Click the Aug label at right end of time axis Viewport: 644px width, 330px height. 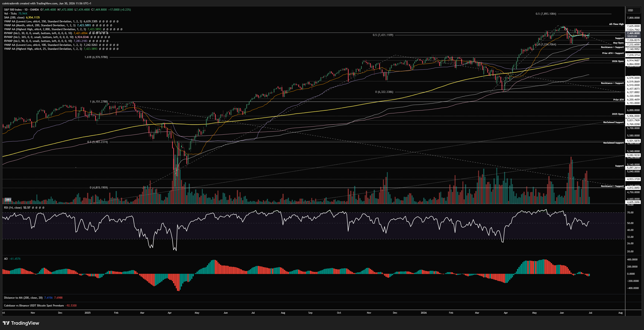(620, 313)
